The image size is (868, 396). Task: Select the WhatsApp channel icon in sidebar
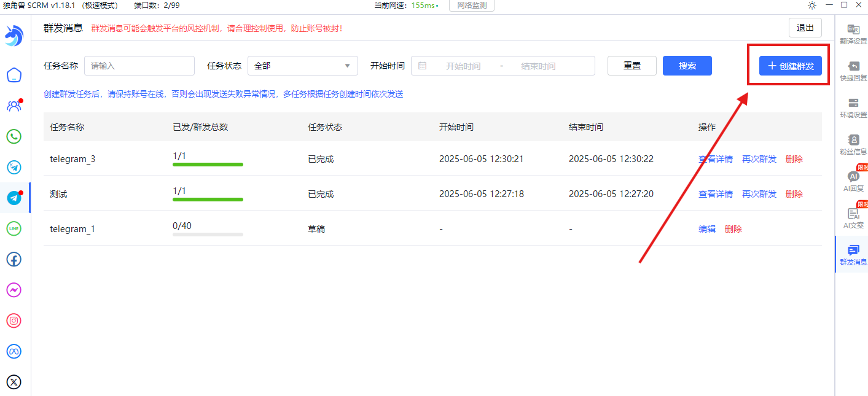coord(14,136)
